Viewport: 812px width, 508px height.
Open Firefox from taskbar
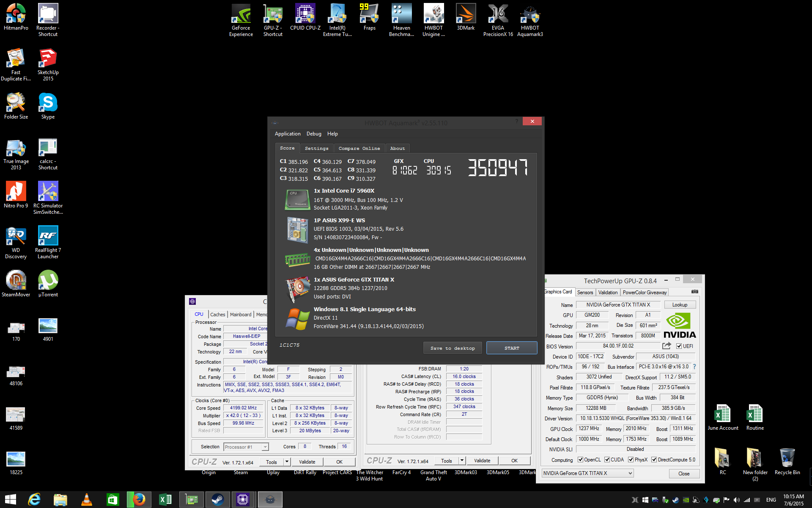139,500
